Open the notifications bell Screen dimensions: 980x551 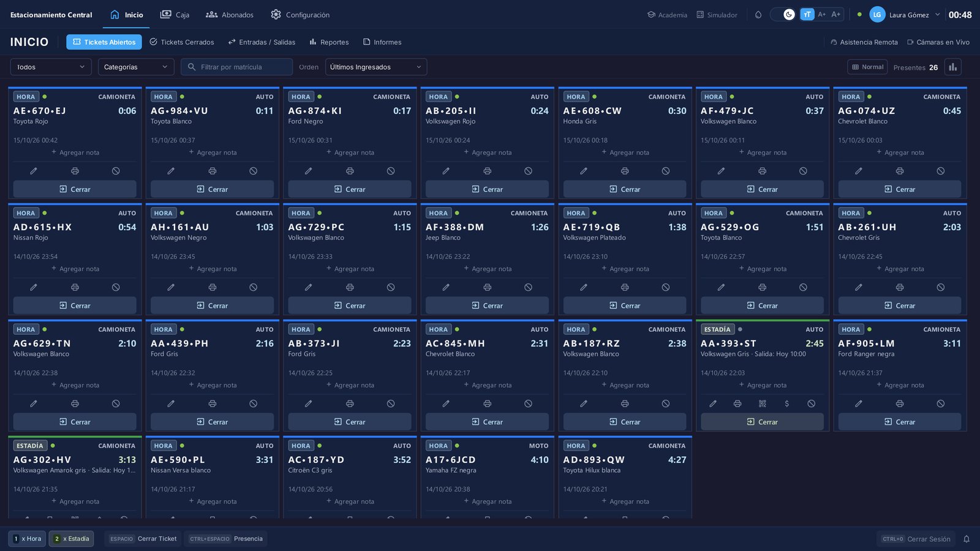pyautogui.click(x=967, y=539)
